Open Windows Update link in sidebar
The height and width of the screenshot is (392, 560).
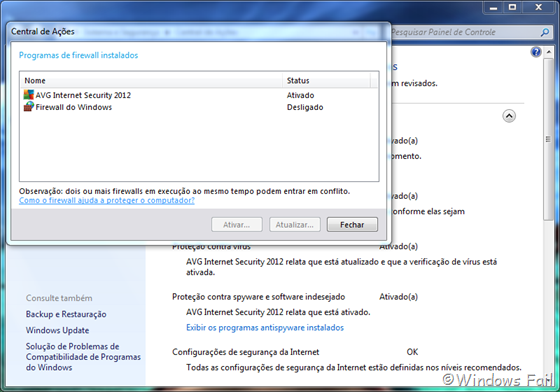[x=58, y=330]
